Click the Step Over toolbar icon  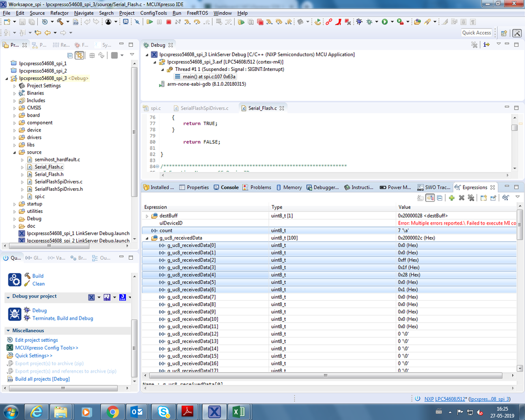(x=197, y=22)
